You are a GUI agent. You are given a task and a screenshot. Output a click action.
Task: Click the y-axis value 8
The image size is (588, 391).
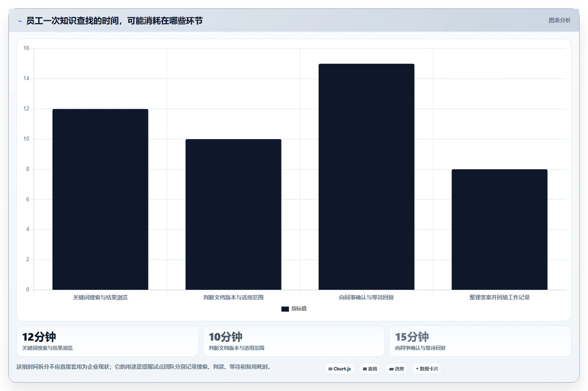[28, 169]
